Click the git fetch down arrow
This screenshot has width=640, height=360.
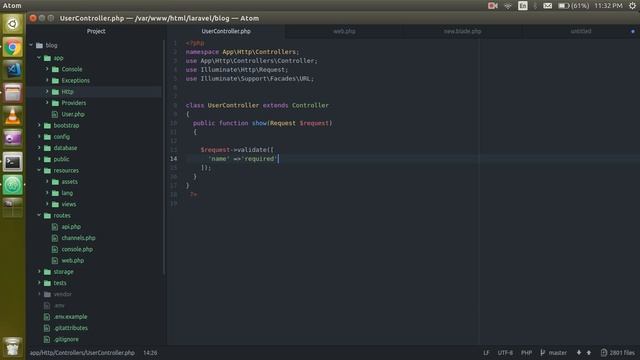click(579, 352)
